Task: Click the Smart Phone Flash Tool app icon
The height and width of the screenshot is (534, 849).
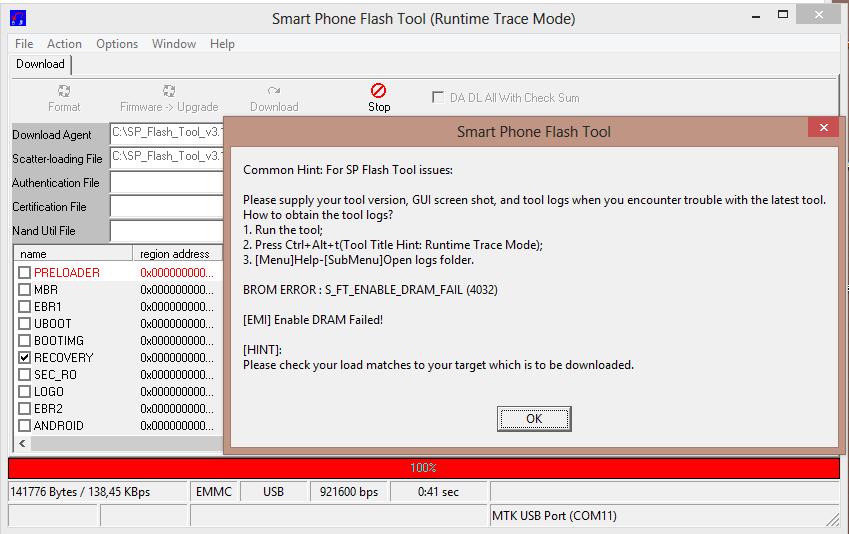Action: tap(18, 18)
